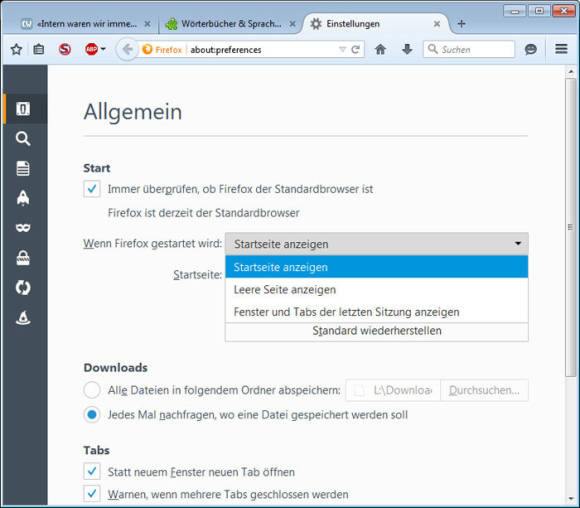Open the Advanced wizard hat icon pane
The height and width of the screenshot is (508, 580).
[x=23, y=317]
